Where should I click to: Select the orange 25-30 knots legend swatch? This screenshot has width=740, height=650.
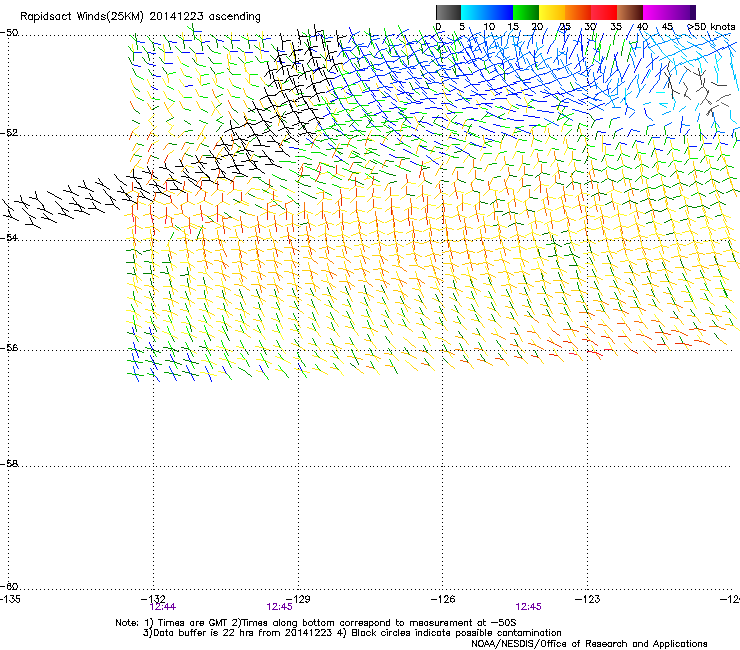tap(578, 12)
